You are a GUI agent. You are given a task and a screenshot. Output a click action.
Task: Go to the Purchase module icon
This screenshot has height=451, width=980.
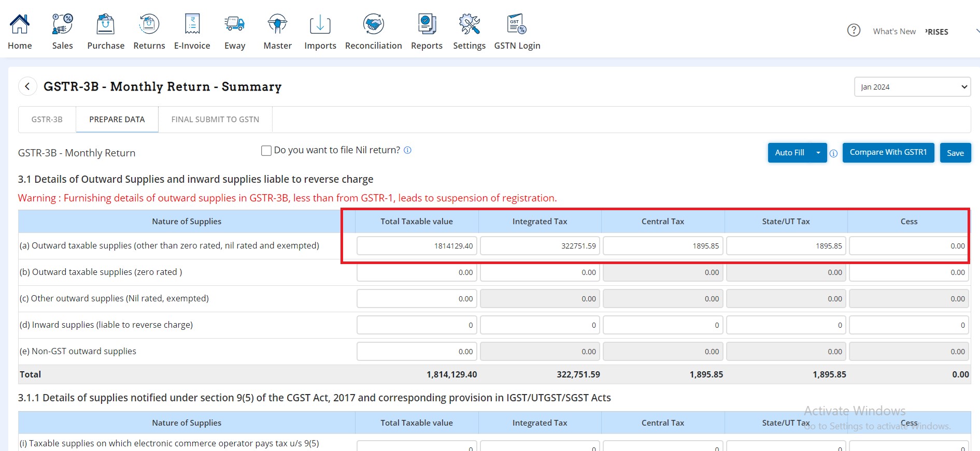pyautogui.click(x=105, y=24)
